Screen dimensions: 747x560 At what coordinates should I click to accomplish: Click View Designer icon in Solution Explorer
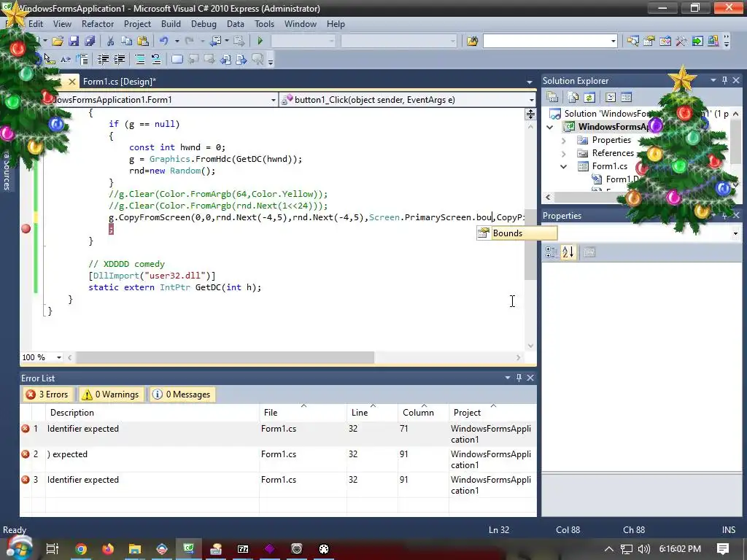(627, 97)
